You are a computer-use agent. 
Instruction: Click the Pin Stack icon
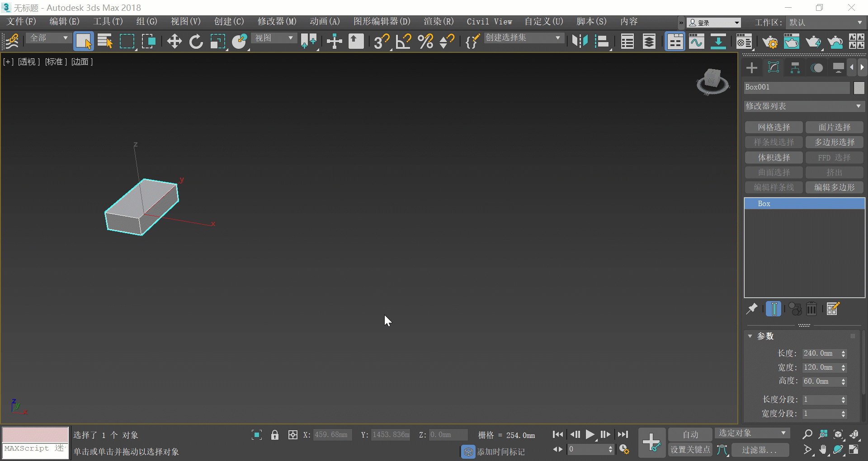[x=752, y=309]
